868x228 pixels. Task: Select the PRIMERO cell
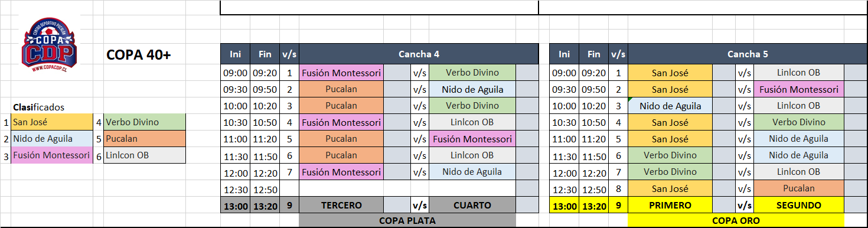coord(670,205)
